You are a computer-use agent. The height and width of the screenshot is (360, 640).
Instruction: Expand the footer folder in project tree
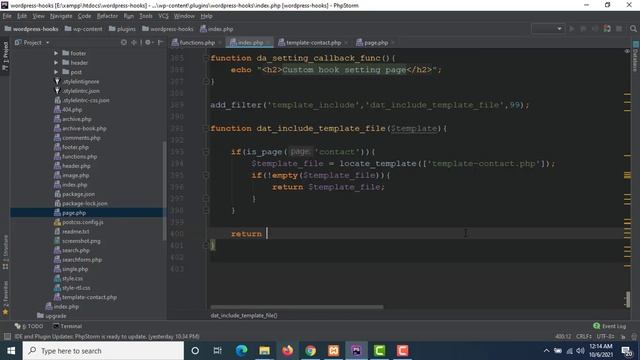click(x=56, y=53)
